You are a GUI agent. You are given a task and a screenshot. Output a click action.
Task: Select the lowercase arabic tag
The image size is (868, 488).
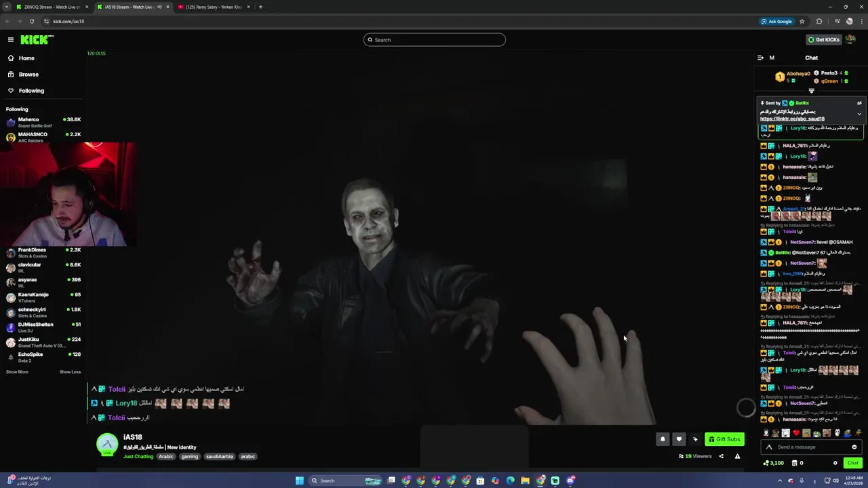tap(248, 457)
